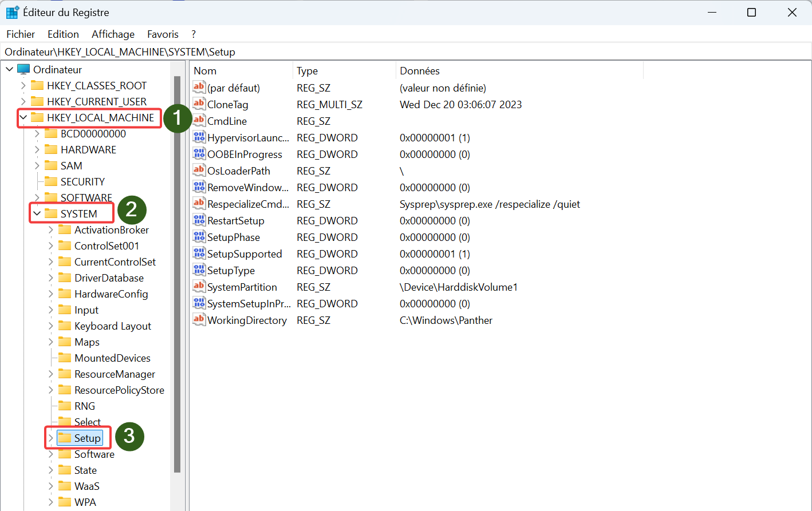The height and width of the screenshot is (511, 812).
Task: Click the MountedDevices folder icon
Action: [65, 358]
